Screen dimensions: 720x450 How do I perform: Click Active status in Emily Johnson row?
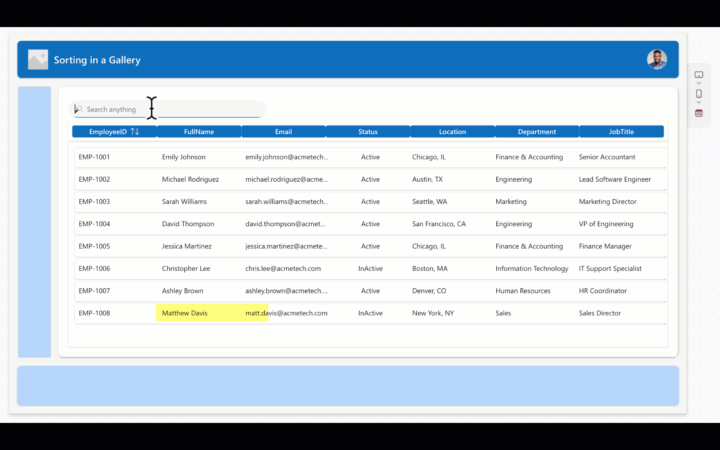tap(370, 157)
